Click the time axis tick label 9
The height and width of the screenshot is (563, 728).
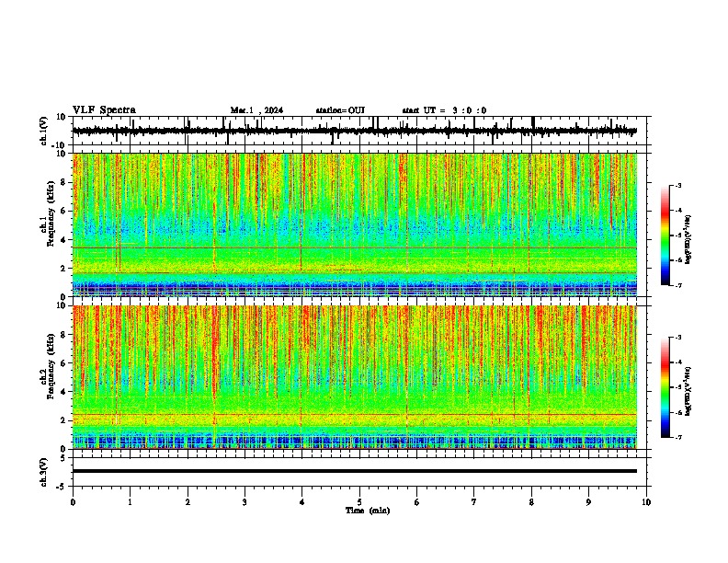(588, 502)
